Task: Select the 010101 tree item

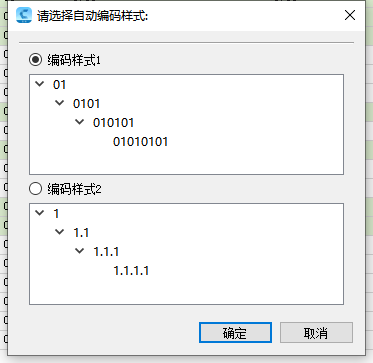Action: (x=113, y=123)
